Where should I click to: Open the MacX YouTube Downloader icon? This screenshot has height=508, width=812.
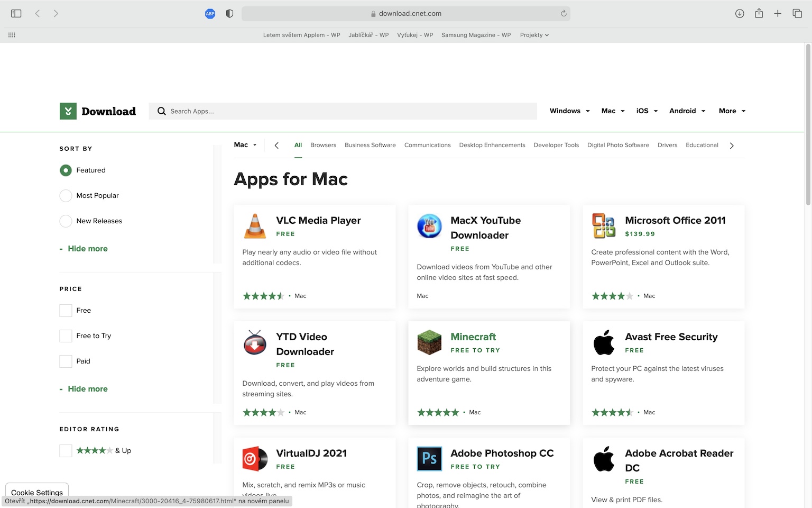tap(429, 226)
